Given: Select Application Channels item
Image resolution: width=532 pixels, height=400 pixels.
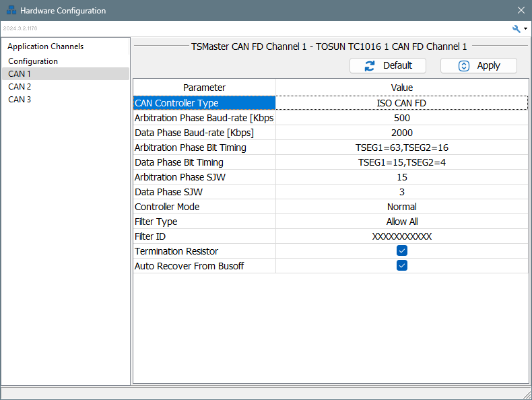Looking at the screenshot, I should click(x=46, y=46).
